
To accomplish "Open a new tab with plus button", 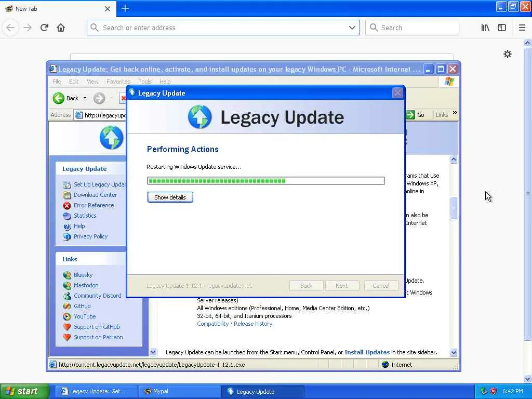I will click(125, 8).
